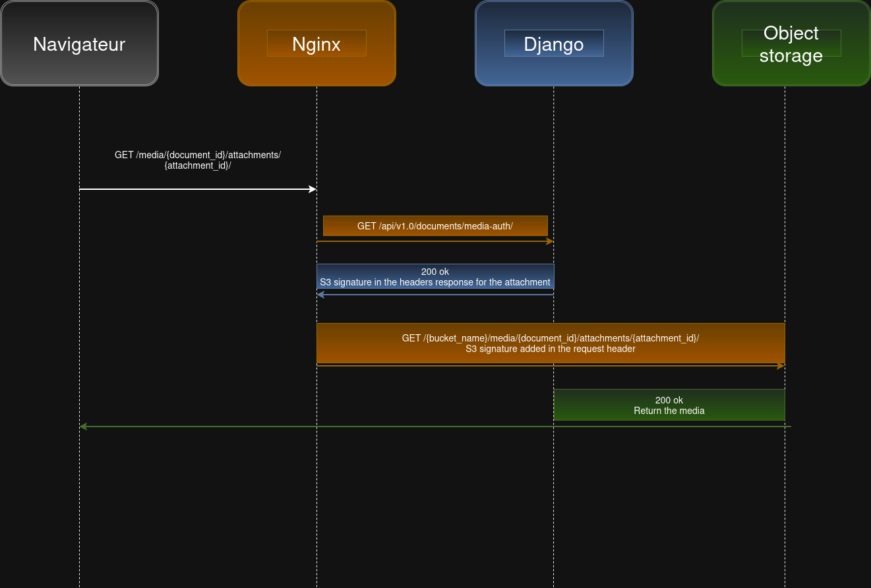This screenshot has width=871, height=588.
Task: Click the "GET /media/{document_id}/attachments/" request label
Action: pyautogui.click(x=198, y=160)
